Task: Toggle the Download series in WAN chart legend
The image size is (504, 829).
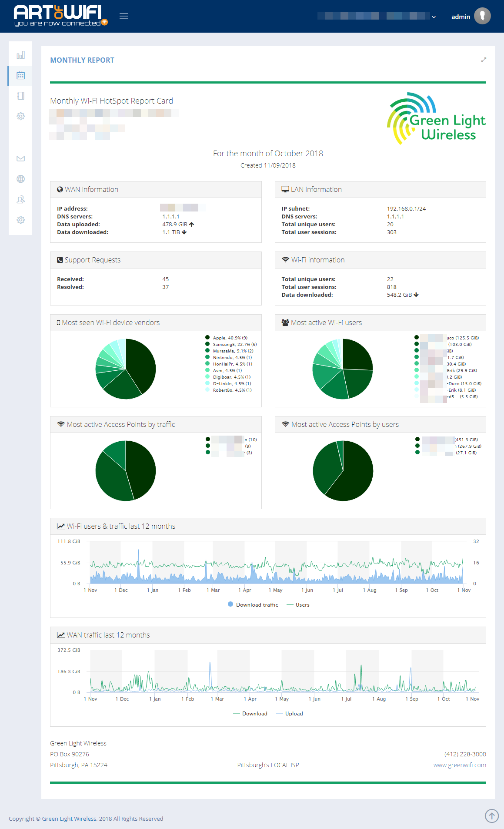Action: tap(250, 713)
